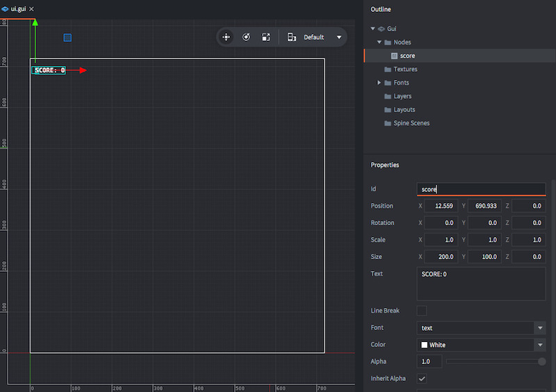Screen dimensions: 556x392
Task: Click the score text node icon
Action: 394,56
